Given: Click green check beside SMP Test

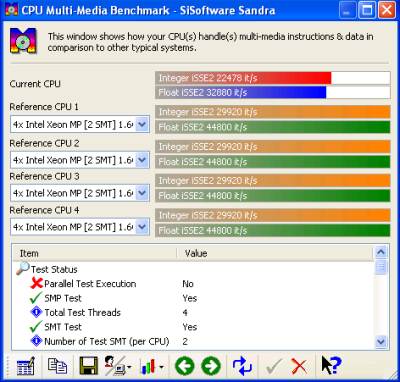Looking at the screenshot, I should [x=36, y=298].
